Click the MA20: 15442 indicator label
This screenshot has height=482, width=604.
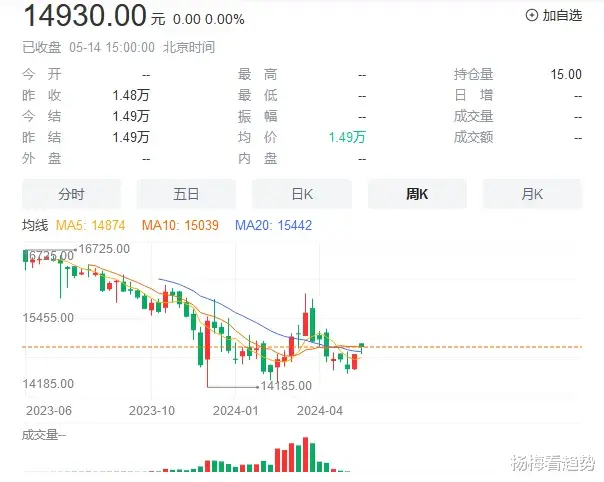(x=273, y=225)
